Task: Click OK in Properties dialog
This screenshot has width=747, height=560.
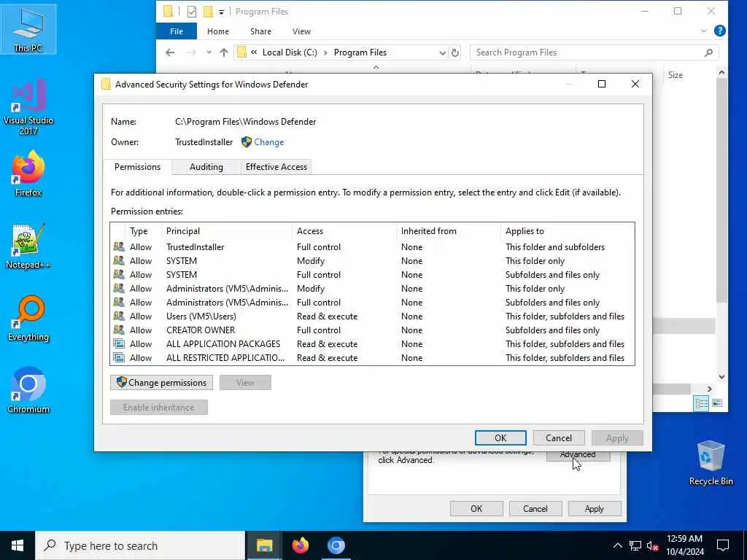Action: click(476, 508)
